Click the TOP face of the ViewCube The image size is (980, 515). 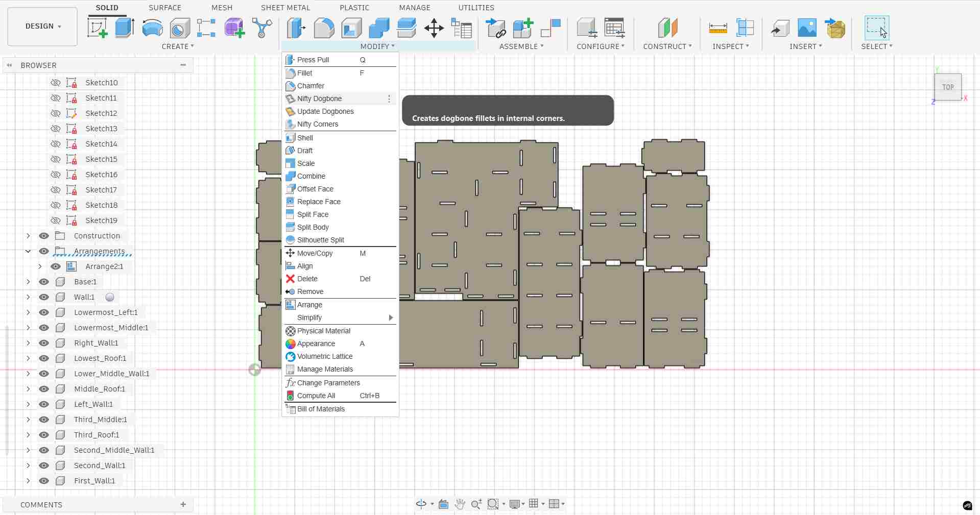tap(947, 87)
